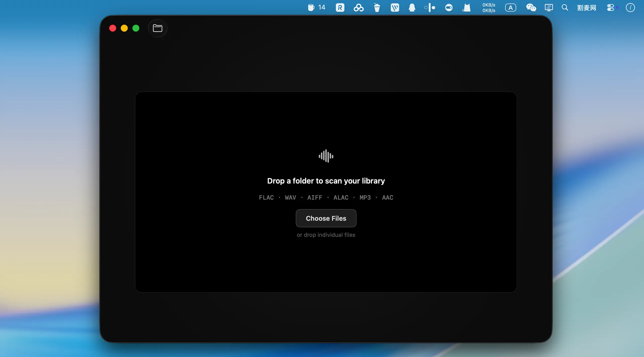
Task: Zoom the window with the green button
Action: click(x=136, y=28)
